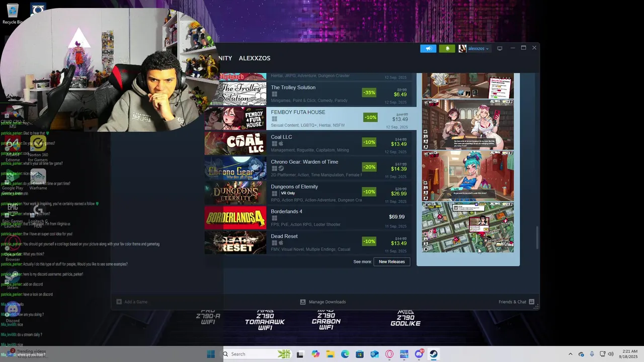
Task: Open the Borderlands 4 capsule image
Action: (235, 218)
